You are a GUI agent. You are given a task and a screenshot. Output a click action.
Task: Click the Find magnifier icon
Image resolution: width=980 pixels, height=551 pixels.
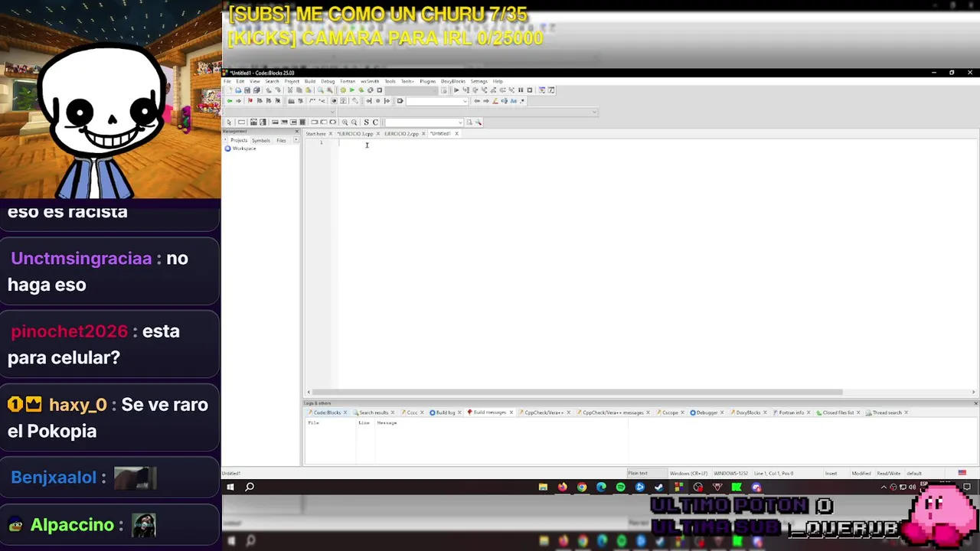click(x=320, y=90)
